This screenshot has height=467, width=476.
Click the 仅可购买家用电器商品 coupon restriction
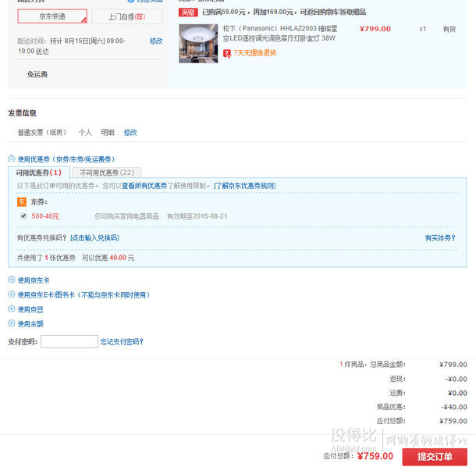126,216
